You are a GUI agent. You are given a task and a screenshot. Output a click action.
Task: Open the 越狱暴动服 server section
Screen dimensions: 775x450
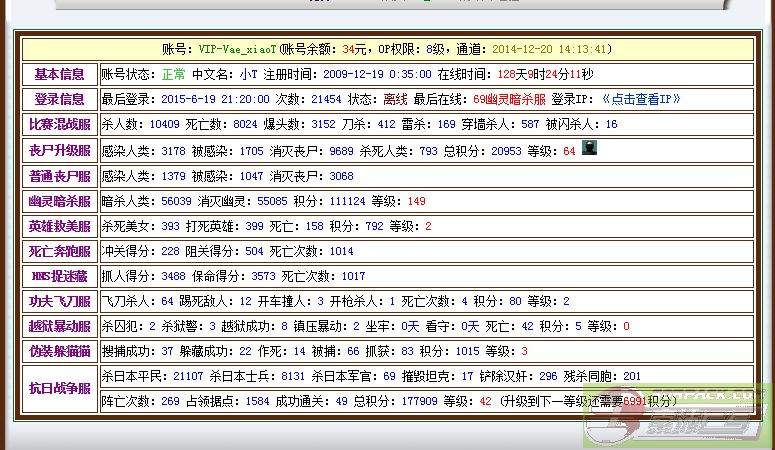point(60,326)
